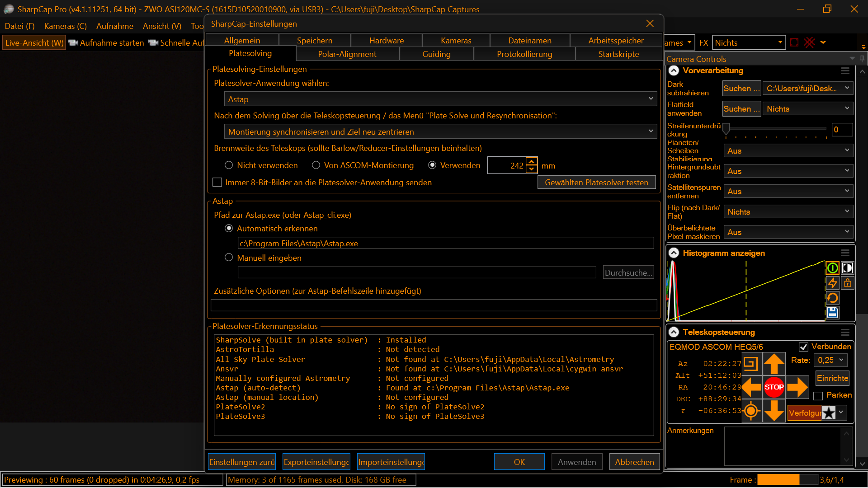Switch to the Allgemein tab
Screen dimensions: 868x488
pos(242,40)
